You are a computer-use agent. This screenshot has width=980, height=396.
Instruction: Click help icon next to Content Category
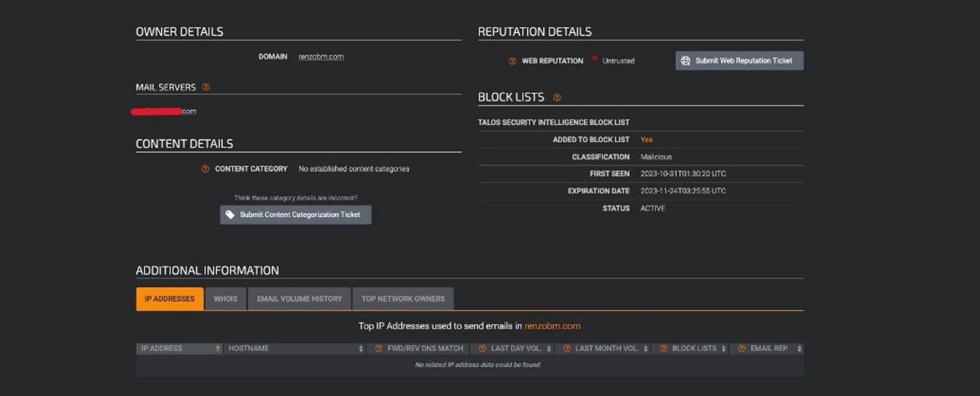click(205, 169)
